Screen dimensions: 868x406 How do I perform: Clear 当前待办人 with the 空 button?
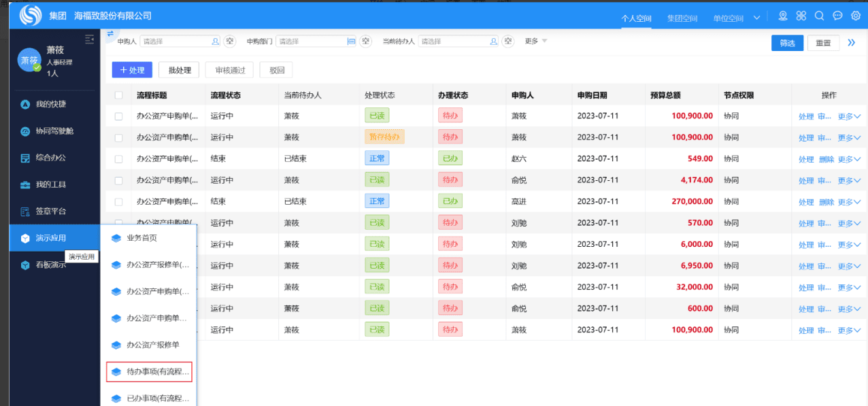pyautogui.click(x=508, y=41)
